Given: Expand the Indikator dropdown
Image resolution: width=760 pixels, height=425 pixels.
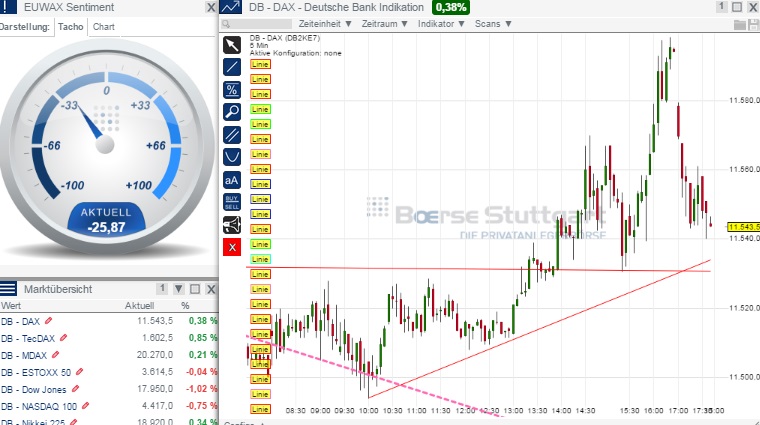Looking at the screenshot, I should (441, 24).
